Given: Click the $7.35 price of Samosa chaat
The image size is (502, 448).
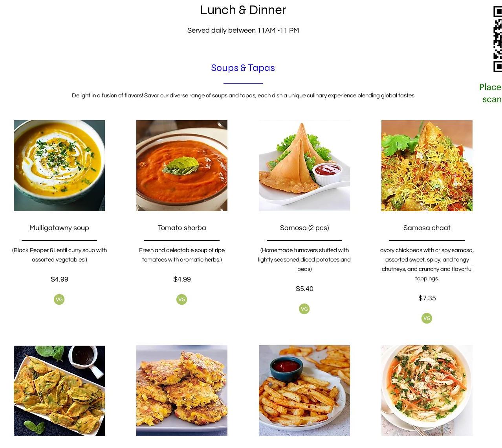Looking at the screenshot, I should tap(427, 298).
